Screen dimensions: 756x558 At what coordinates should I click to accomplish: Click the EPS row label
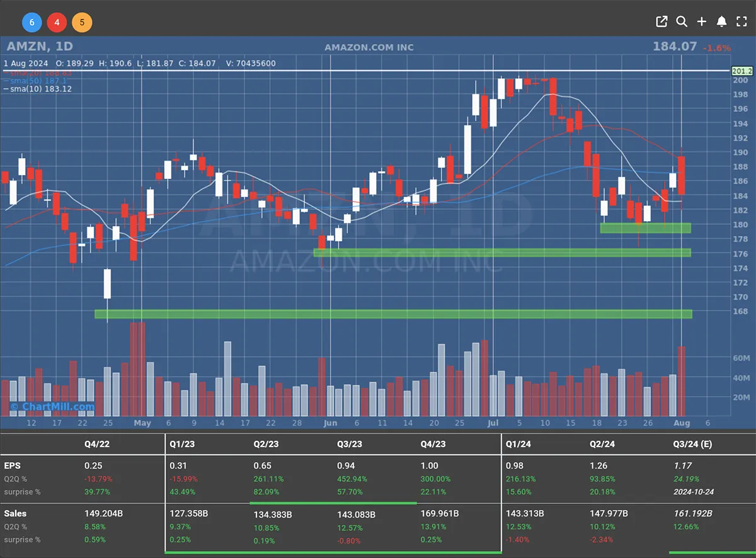[12, 465]
